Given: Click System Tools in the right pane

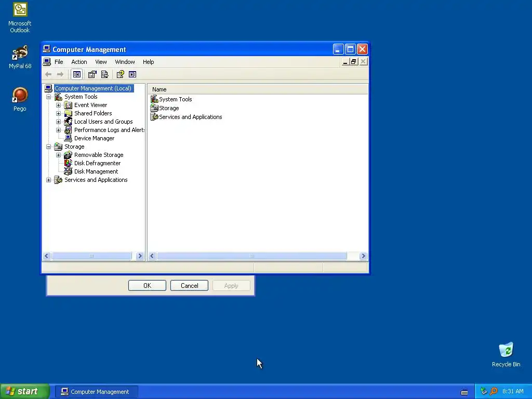Looking at the screenshot, I should tap(176, 99).
